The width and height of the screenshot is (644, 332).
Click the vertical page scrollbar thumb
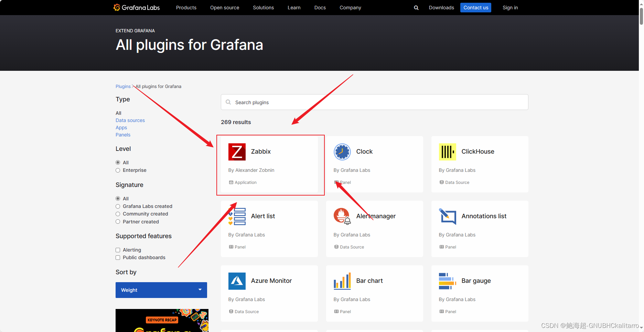pyautogui.click(x=641, y=16)
